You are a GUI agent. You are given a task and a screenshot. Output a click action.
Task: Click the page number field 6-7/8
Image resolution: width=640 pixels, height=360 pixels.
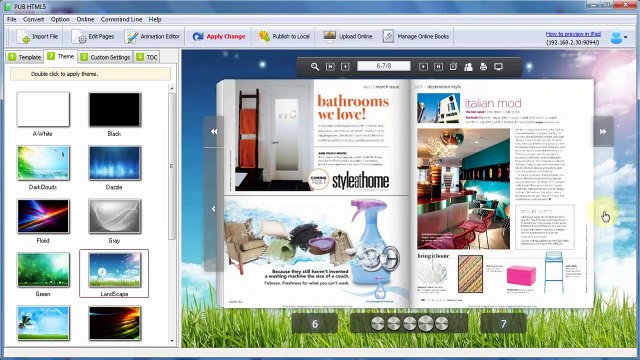(x=384, y=66)
